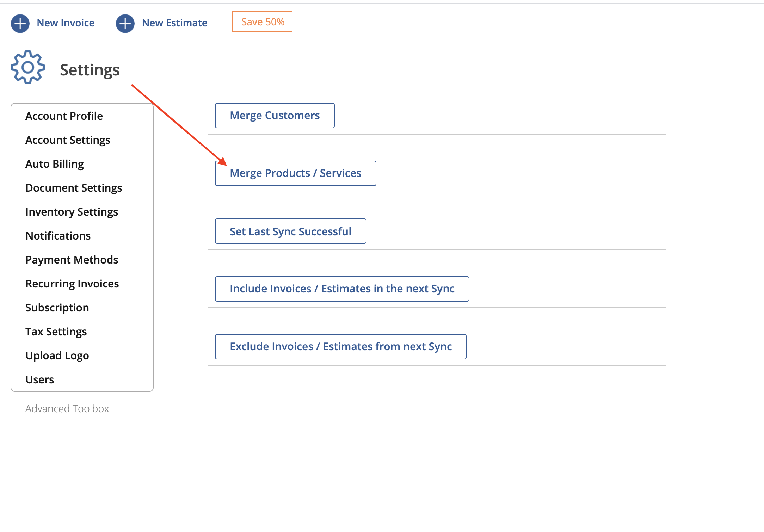This screenshot has width=764, height=532.
Task: Open Tax Settings
Action: click(x=56, y=331)
